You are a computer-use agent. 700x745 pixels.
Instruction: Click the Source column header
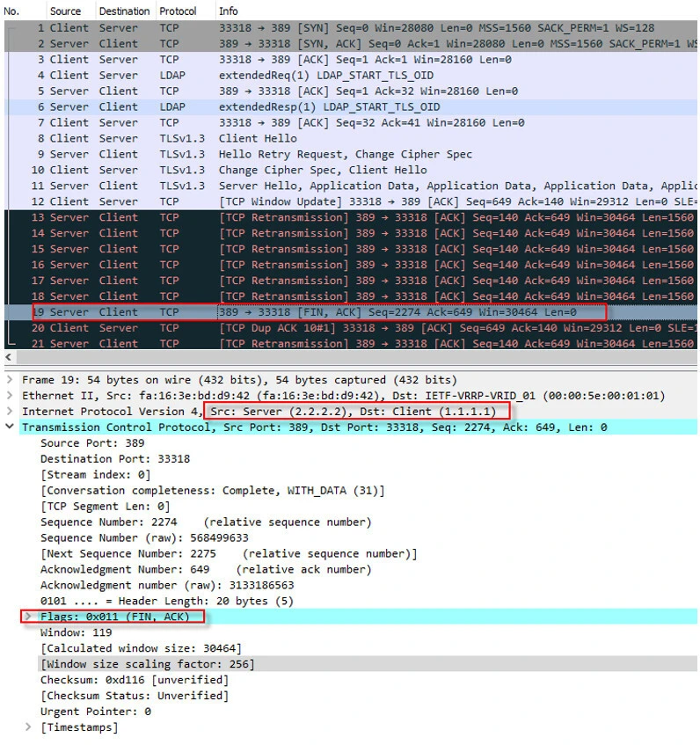[65, 11]
